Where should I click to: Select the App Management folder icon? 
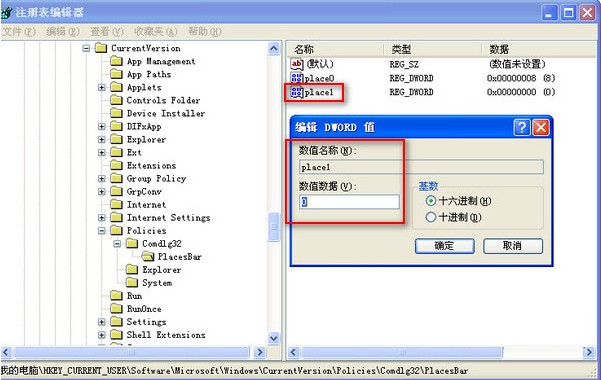coord(116,61)
